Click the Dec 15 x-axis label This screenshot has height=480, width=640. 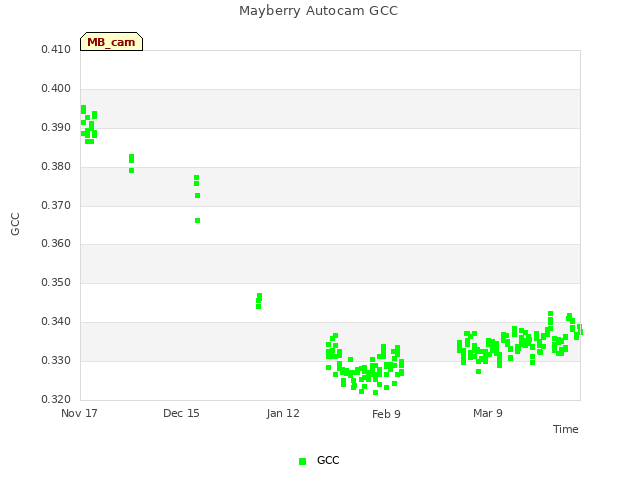[181, 413]
